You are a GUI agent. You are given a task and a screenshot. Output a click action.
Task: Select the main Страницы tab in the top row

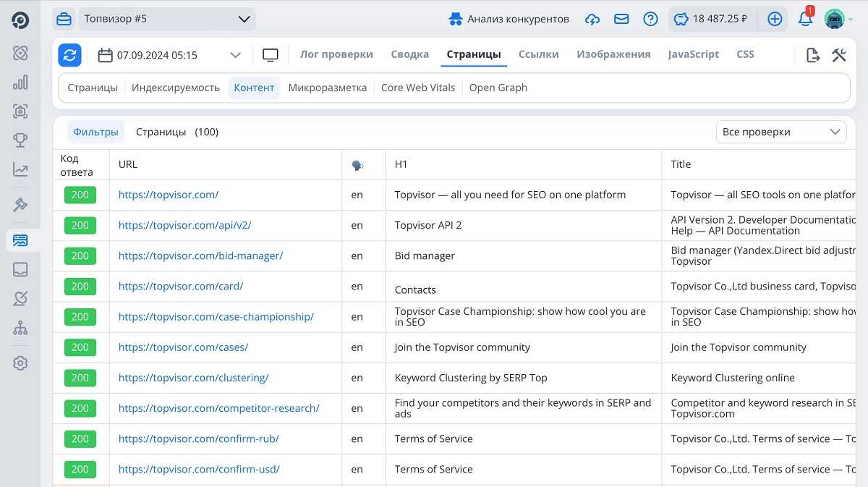tap(474, 54)
